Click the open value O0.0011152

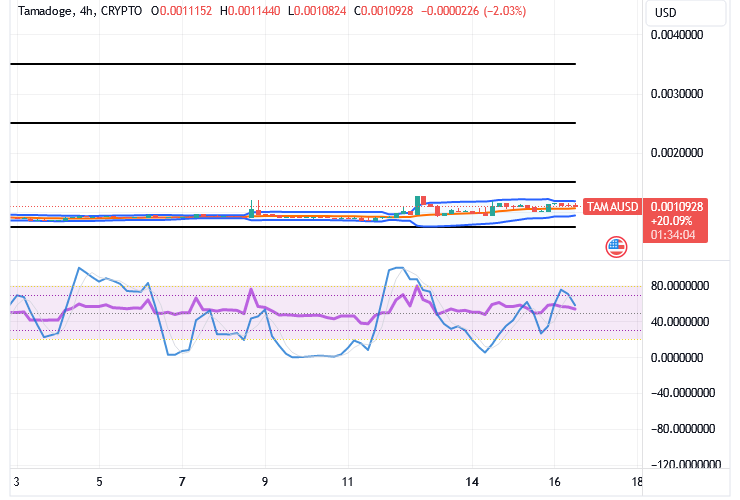[181, 11]
